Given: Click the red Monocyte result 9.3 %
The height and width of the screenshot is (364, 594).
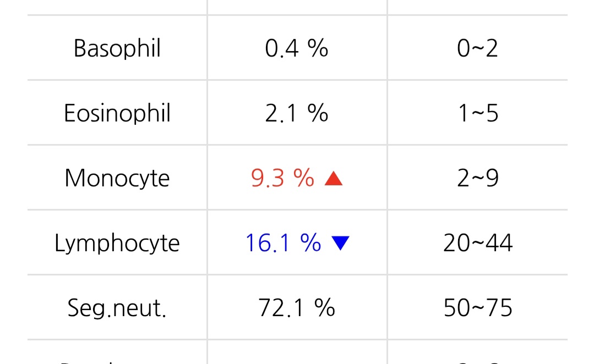Looking at the screenshot, I should (282, 178).
